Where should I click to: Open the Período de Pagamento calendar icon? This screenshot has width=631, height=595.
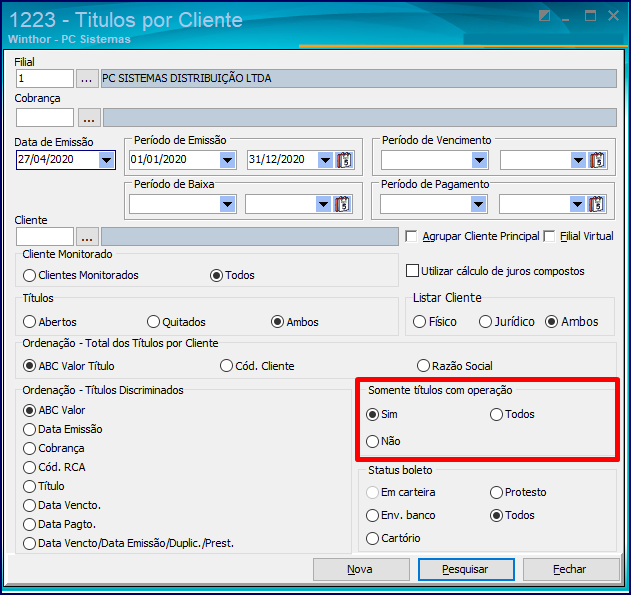pyautogui.click(x=596, y=204)
